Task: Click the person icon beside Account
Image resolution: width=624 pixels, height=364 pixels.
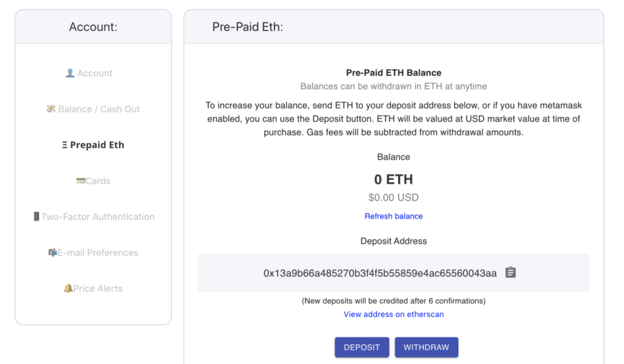Action: (70, 73)
